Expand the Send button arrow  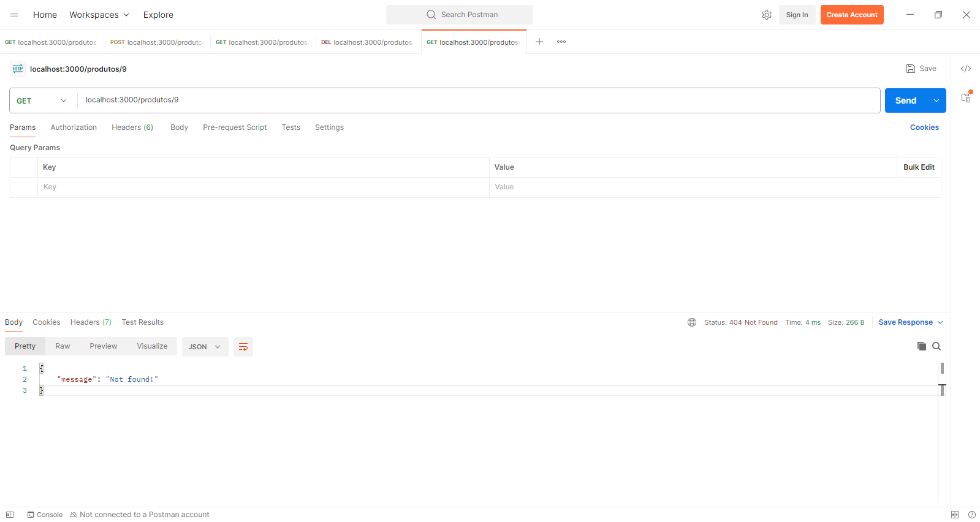pyautogui.click(x=936, y=100)
